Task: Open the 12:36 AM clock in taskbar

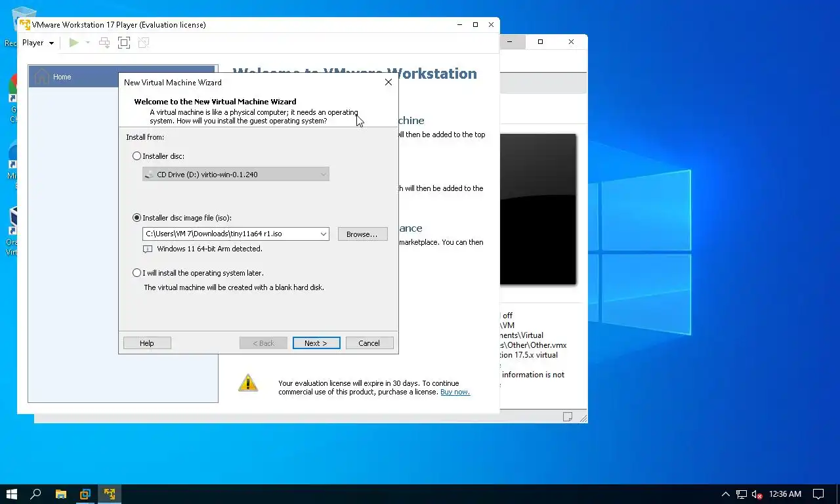Action: [x=785, y=494]
